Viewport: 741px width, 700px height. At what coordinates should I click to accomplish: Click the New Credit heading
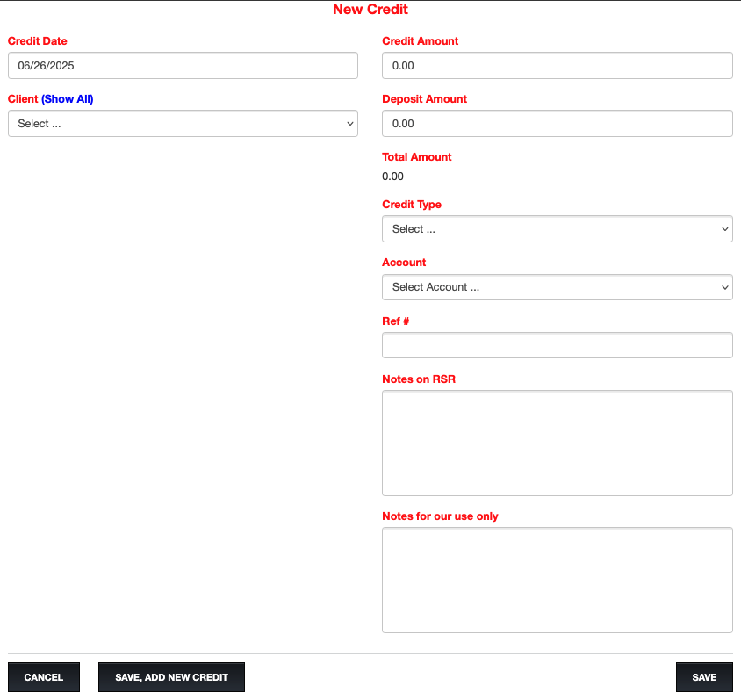click(370, 10)
